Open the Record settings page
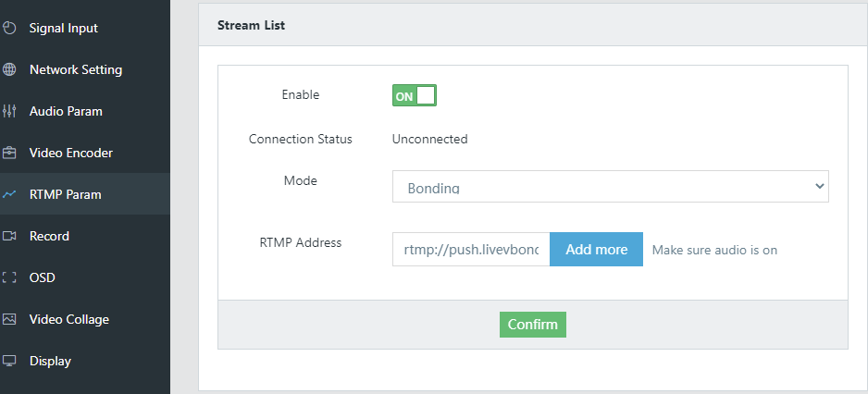The image size is (868, 394). [x=49, y=236]
